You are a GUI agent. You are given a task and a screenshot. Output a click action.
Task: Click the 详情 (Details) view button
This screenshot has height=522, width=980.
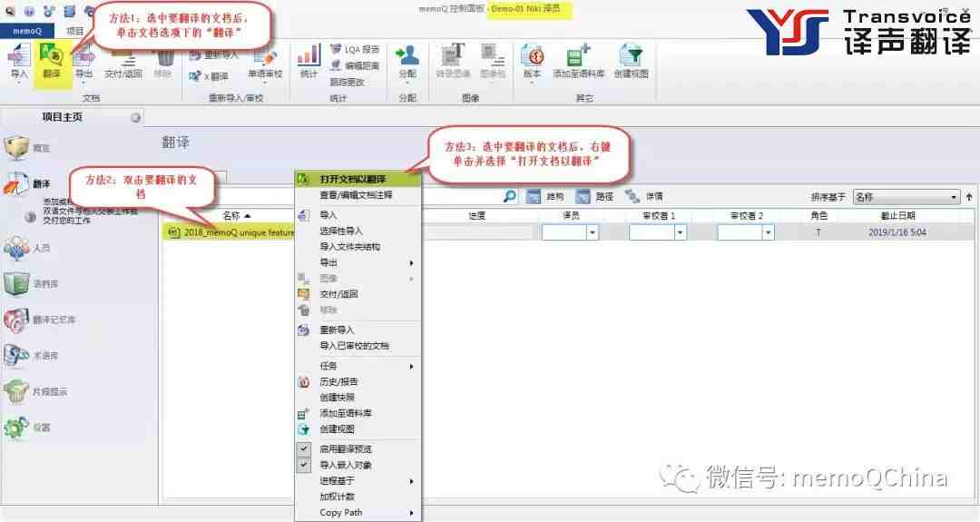point(643,196)
